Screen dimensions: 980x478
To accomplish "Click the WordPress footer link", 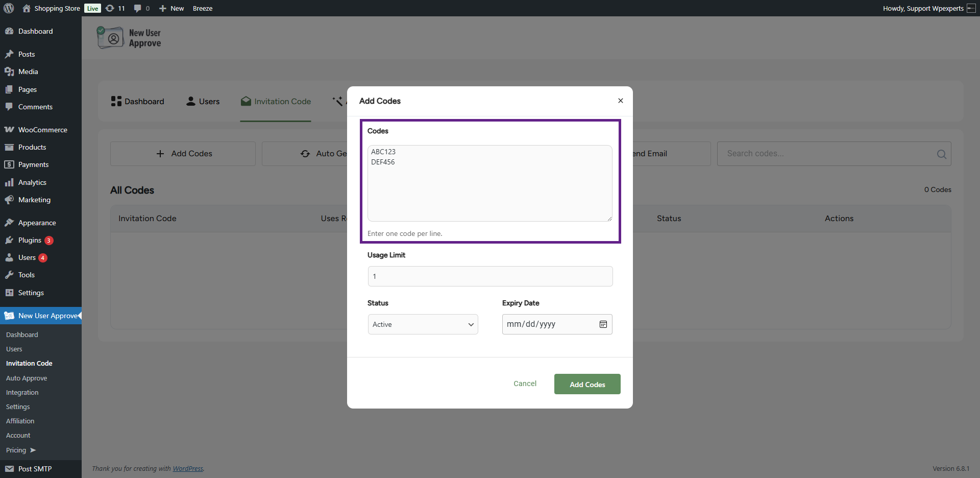I will point(187,468).
